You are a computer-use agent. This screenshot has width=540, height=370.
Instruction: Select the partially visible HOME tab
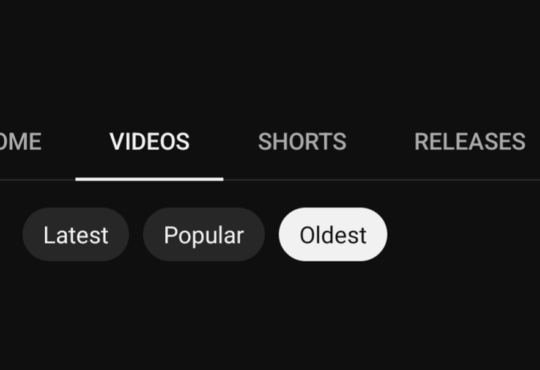click(20, 142)
